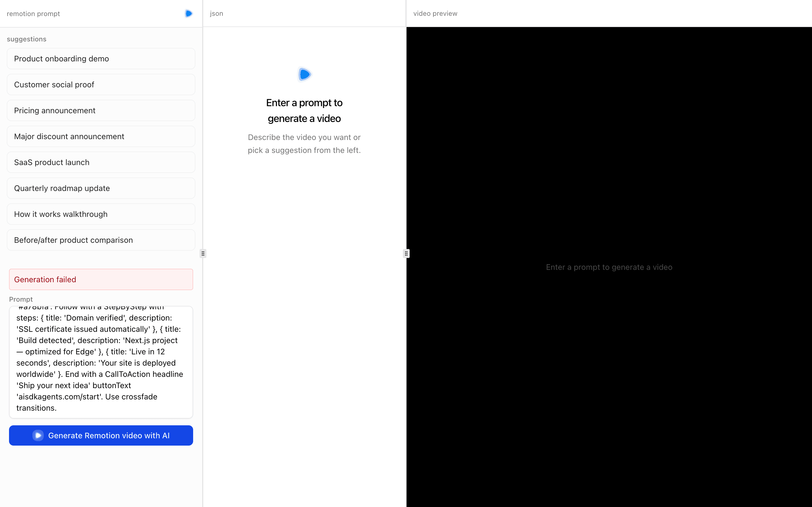Click the remotion prompt panel title
The width and height of the screenshot is (812, 507).
(x=33, y=14)
